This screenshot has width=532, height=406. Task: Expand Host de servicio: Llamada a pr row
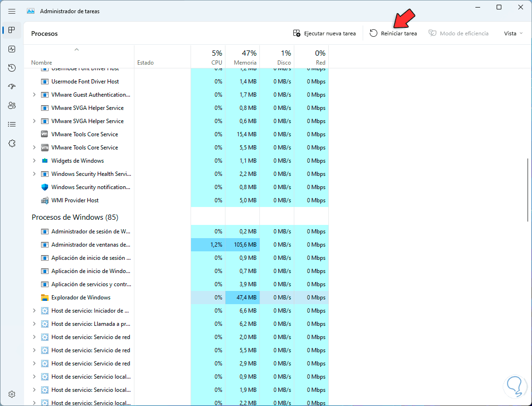click(34, 324)
